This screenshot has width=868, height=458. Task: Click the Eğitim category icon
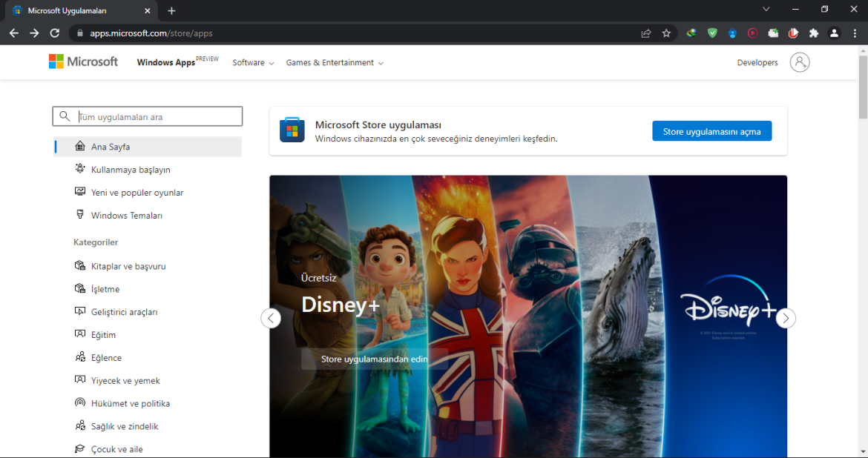coord(80,334)
